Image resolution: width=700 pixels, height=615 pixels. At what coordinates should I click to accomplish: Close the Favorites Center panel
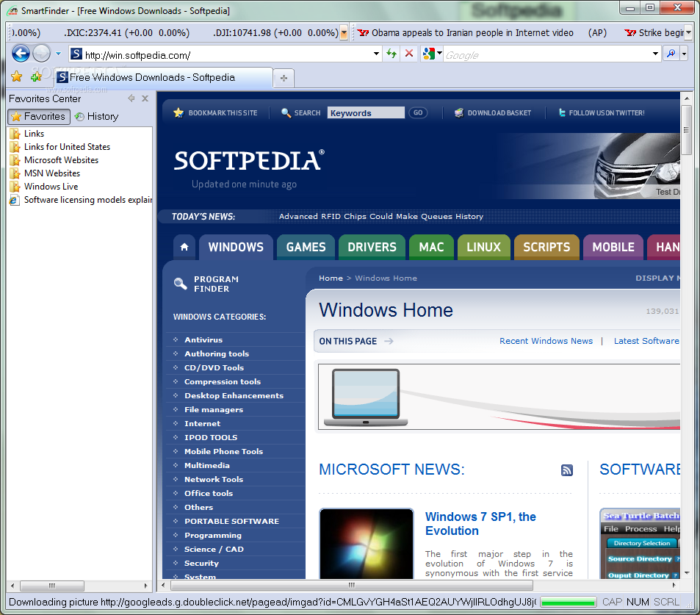tap(145, 98)
